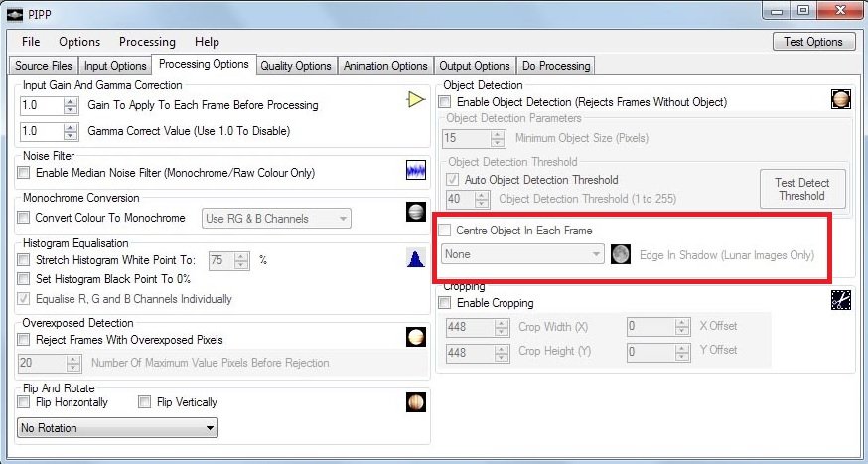Open the Processing menu
Screen dimensions: 868x464
(147, 42)
